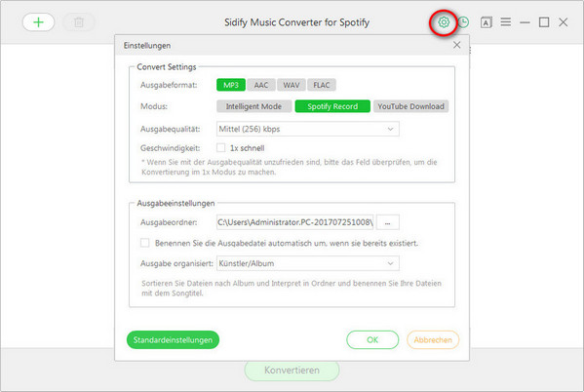Check the automatic rename output file option
Screen dimensions: 584x392
pos(145,243)
